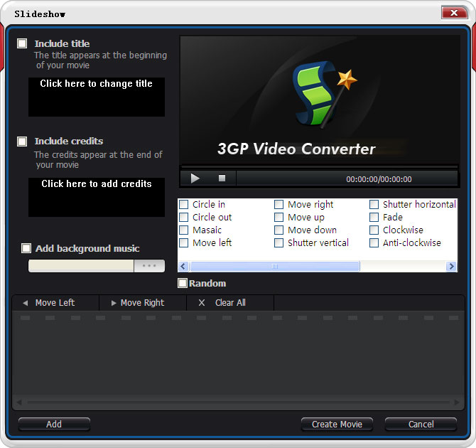Enable the Fade transition effect
The width and height of the screenshot is (476, 448).
374,218
